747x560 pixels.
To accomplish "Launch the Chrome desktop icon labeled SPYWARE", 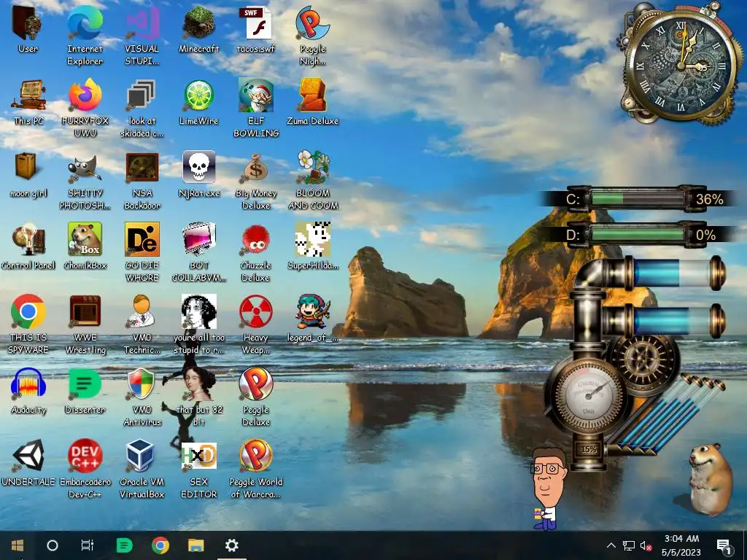I will pyautogui.click(x=28, y=311).
